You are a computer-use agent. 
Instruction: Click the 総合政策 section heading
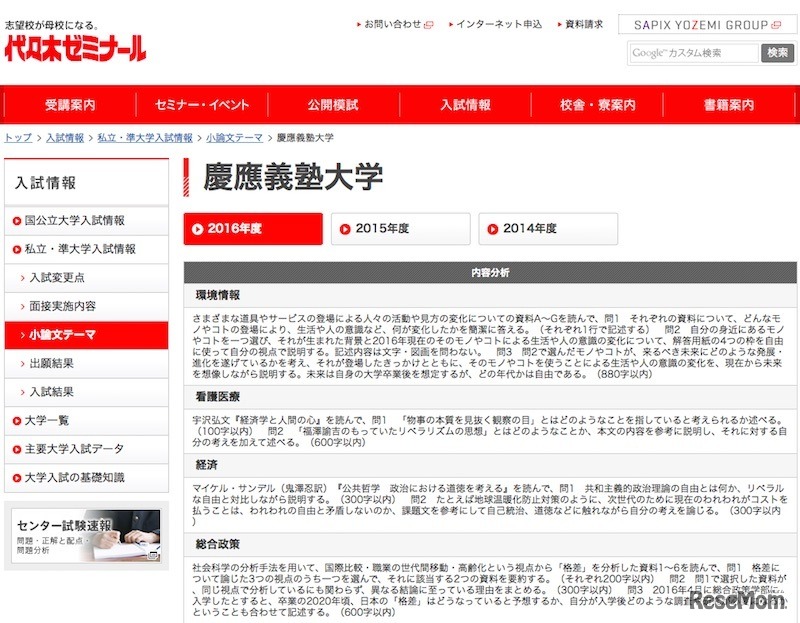[x=218, y=544]
